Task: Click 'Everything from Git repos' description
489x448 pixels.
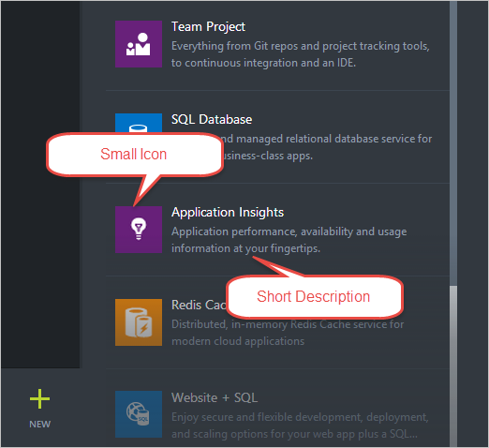Action: (301, 46)
